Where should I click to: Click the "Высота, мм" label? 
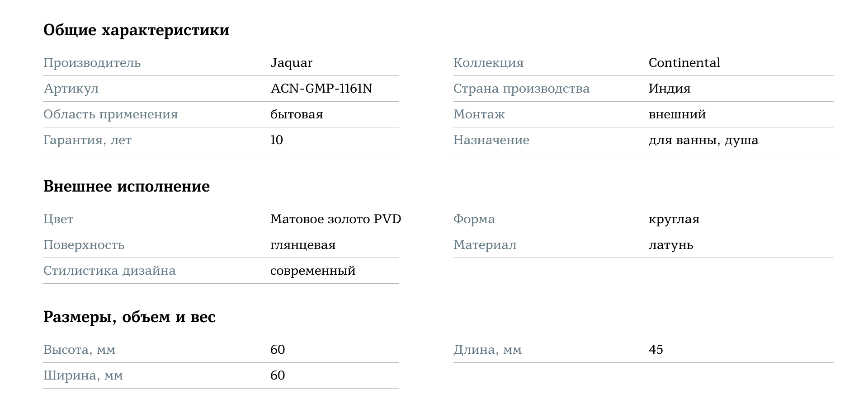coord(79,350)
